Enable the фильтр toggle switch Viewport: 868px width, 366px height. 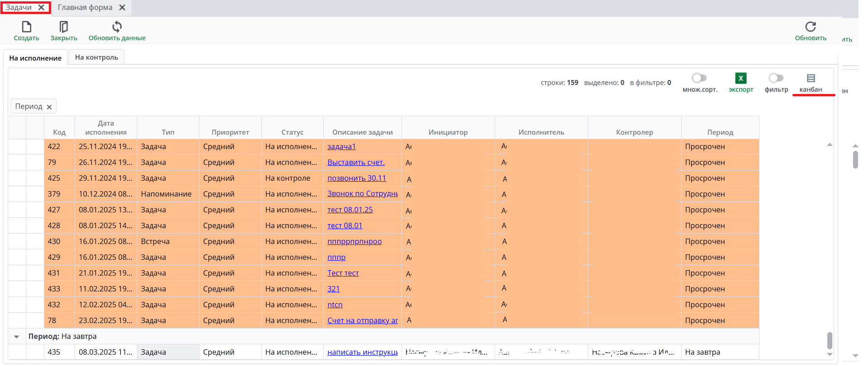(x=776, y=78)
